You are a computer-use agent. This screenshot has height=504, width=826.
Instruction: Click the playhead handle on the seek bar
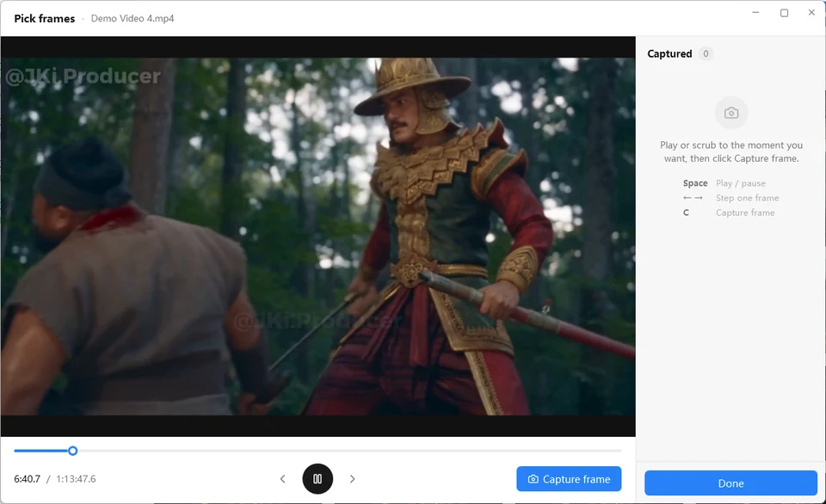72,451
